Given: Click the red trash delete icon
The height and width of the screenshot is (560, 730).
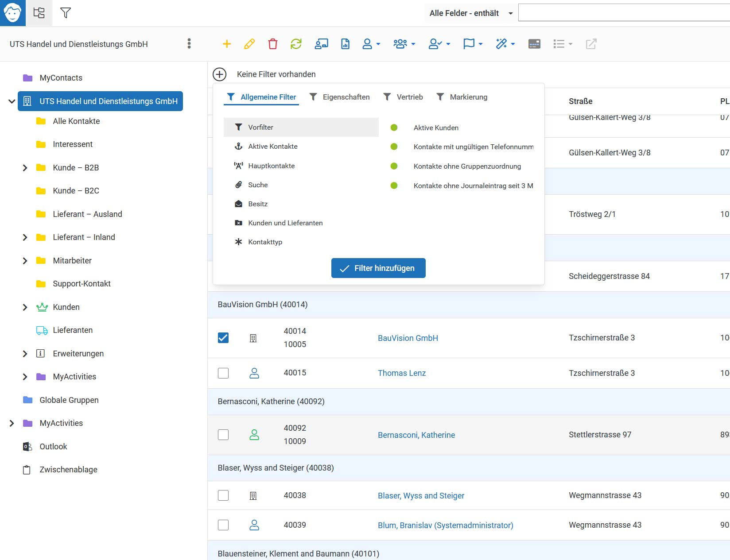Looking at the screenshot, I should 273,44.
